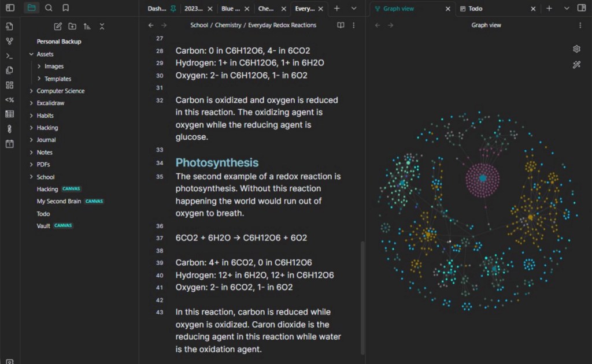The height and width of the screenshot is (364, 592).
Task: Collapse the Assets folder
Action: click(x=32, y=54)
